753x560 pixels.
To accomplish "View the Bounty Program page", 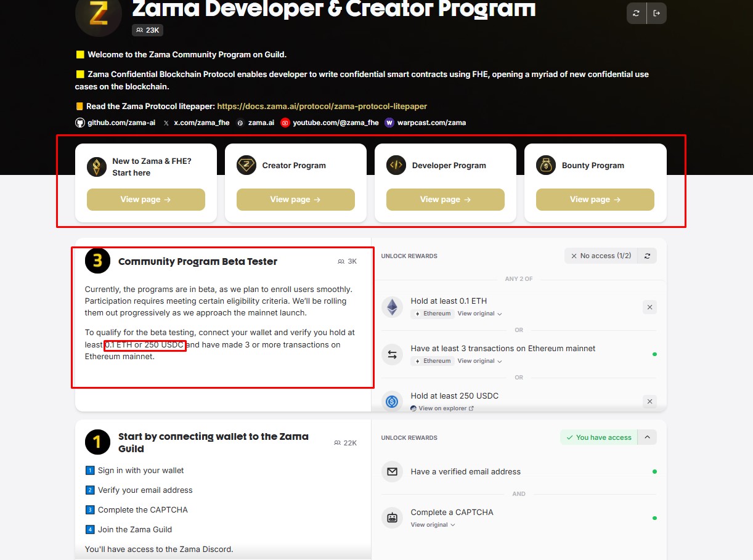I will (x=595, y=200).
